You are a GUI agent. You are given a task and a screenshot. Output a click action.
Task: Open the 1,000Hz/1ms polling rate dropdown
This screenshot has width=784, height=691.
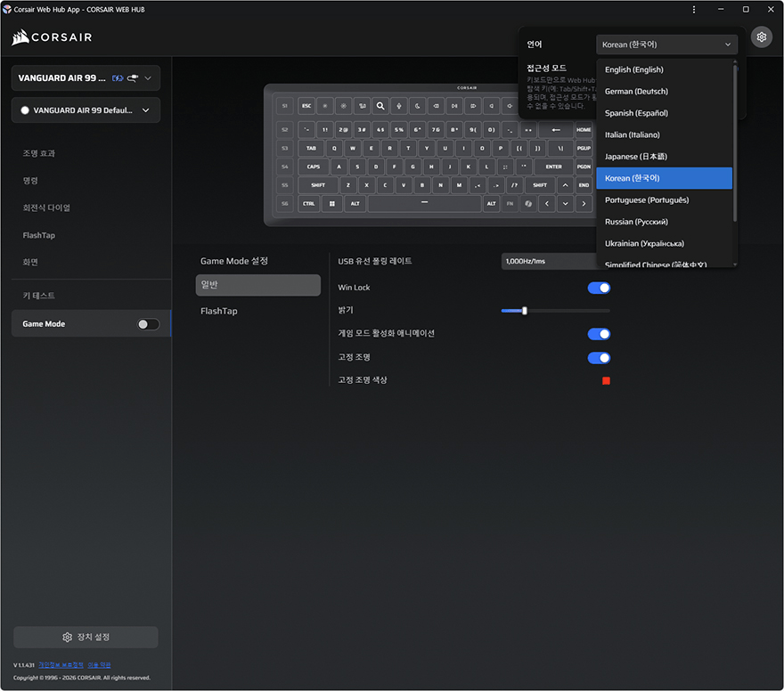click(x=549, y=261)
